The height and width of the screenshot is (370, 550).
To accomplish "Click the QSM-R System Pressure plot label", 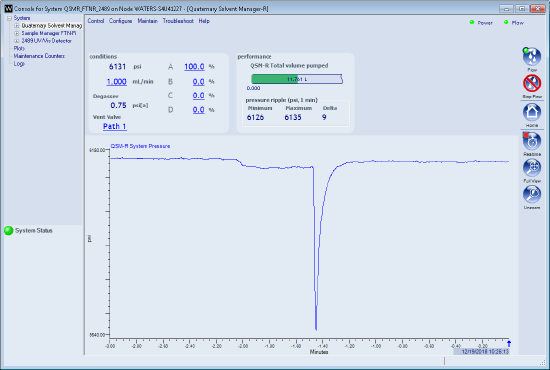I will tap(140, 146).
